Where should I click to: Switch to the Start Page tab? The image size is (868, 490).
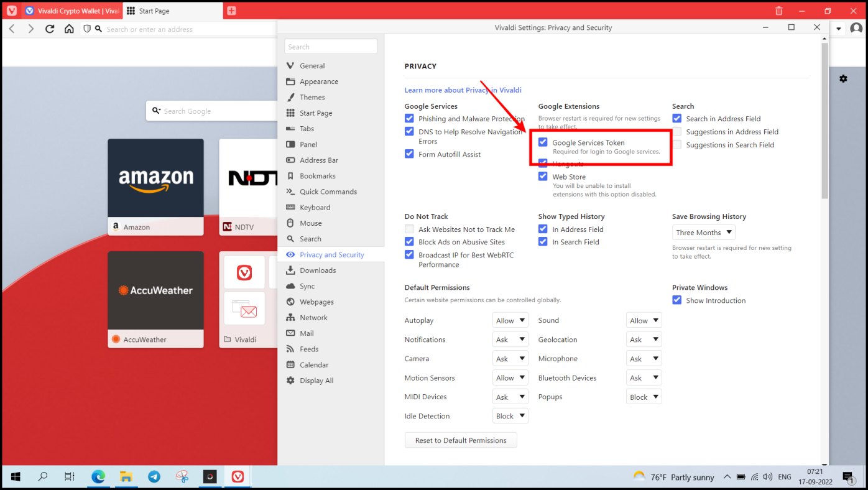pyautogui.click(x=172, y=11)
